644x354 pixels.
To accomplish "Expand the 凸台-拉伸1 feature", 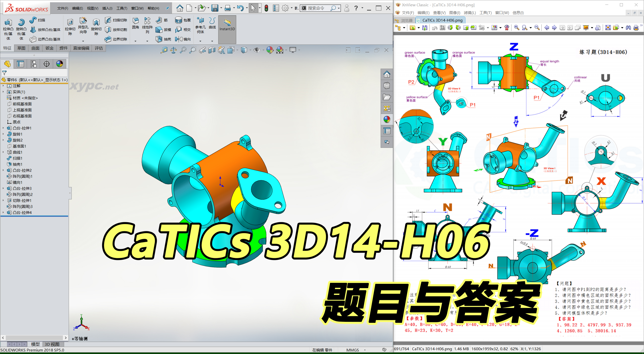I will [3, 128].
